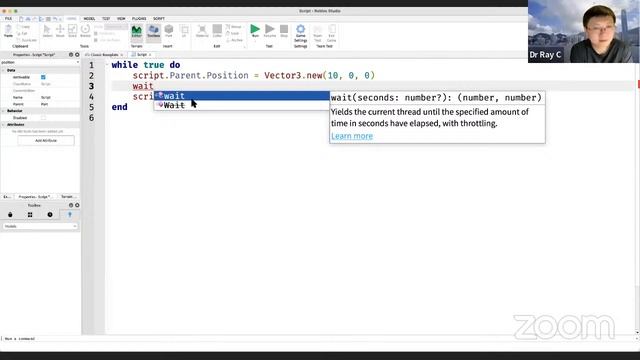Select the Explorer panel tab at bottom left

point(7,197)
